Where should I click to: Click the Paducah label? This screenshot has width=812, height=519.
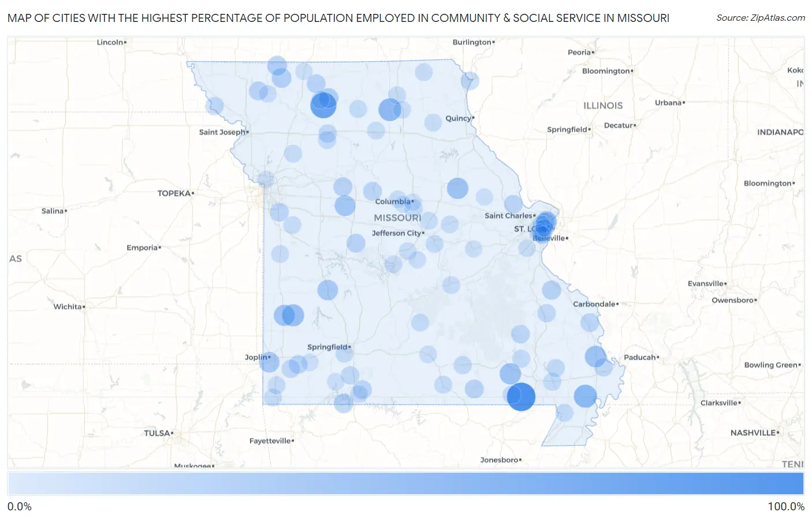coord(640,357)
